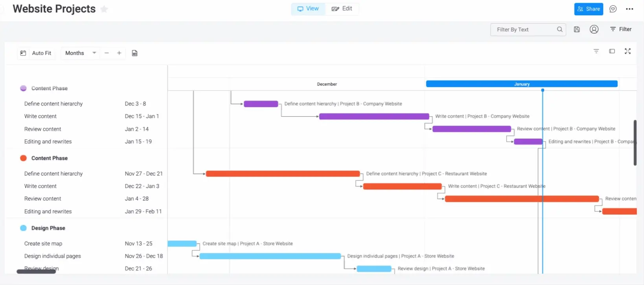The height and width of the screenshot is (285, 644).
Task: Select Review content Jan 2 - 14 row
Action: click(86, 129)
